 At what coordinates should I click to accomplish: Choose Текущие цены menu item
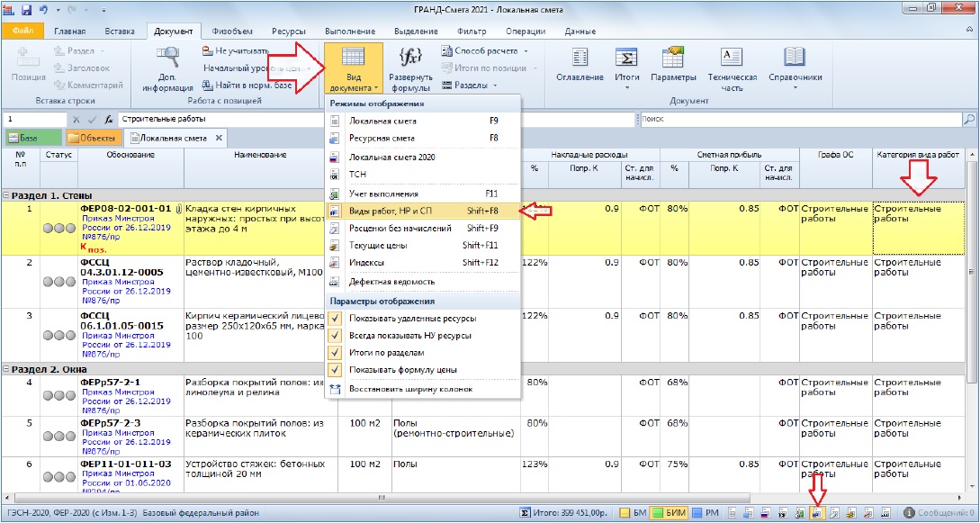(422, 246)
